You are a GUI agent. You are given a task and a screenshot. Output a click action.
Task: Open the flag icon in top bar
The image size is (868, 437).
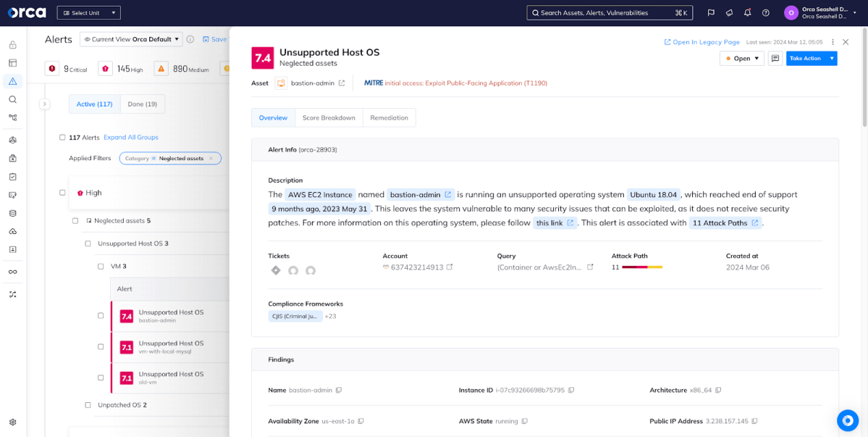712,13
